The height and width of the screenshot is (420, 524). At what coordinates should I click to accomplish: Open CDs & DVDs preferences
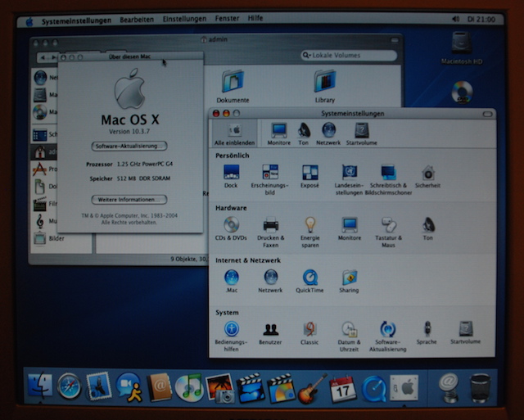point(231,228)
